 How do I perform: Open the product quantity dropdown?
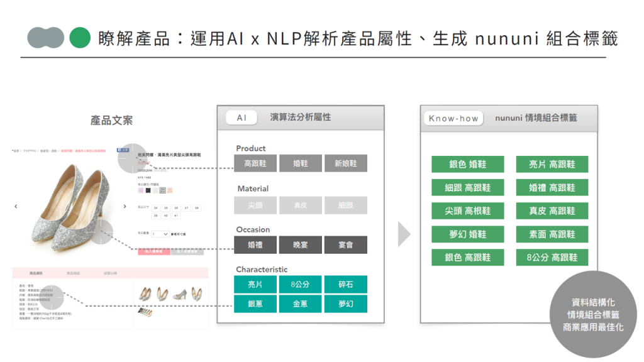point(160,234)
